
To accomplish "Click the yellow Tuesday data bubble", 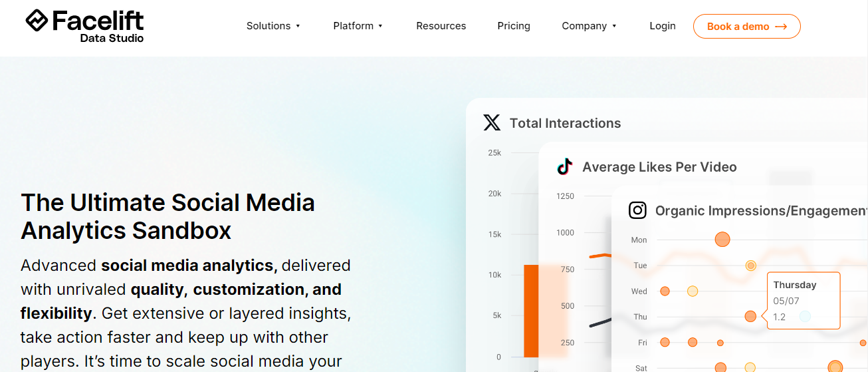I will pos(751,266).
